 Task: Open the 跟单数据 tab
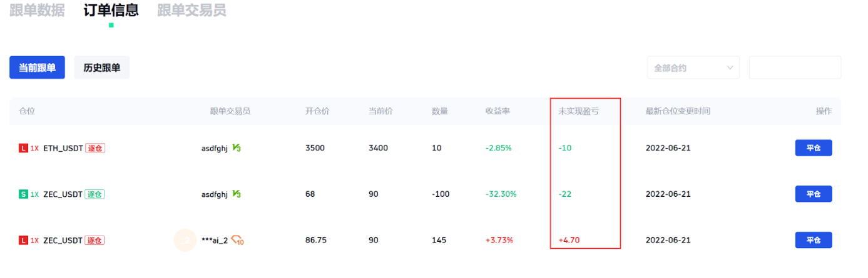pyautogui.click(x=37, y=11)
